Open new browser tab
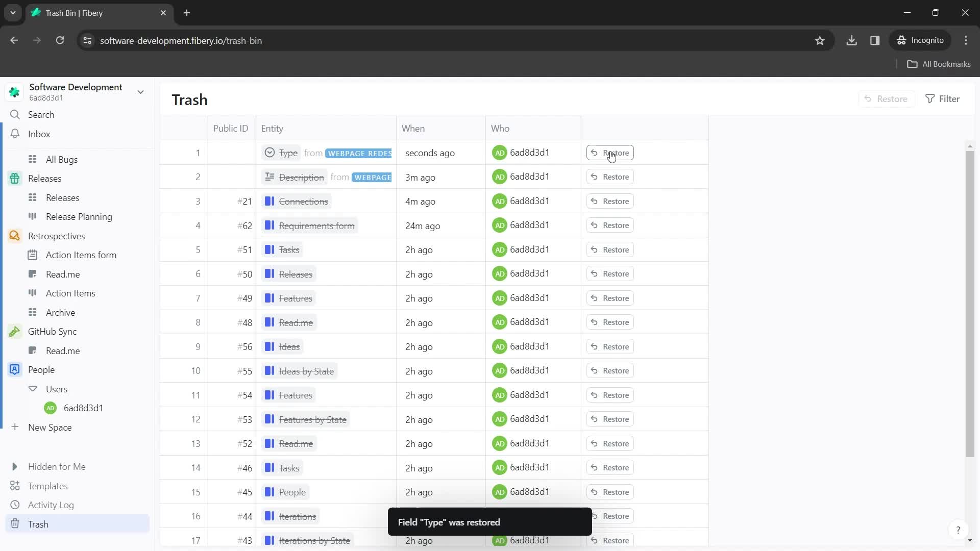The height and width of the screenshot is (551, 980). 187,13
